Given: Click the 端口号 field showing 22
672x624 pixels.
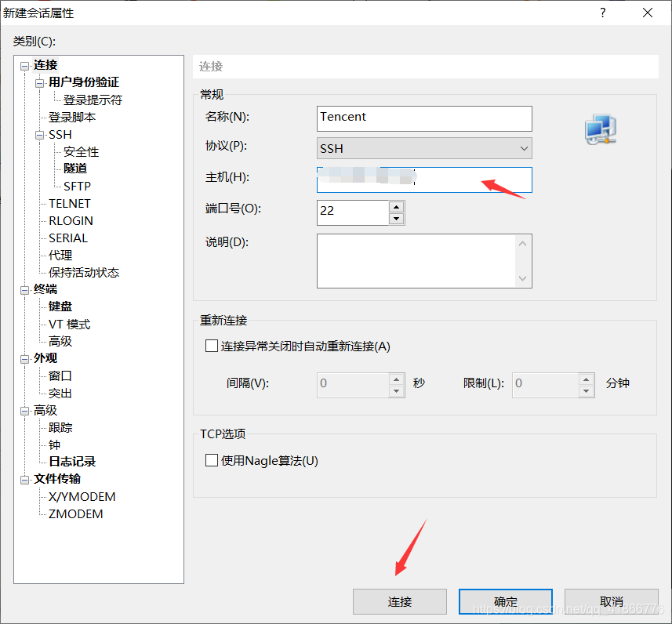Looking at the screenshot, I should [353, 212].
